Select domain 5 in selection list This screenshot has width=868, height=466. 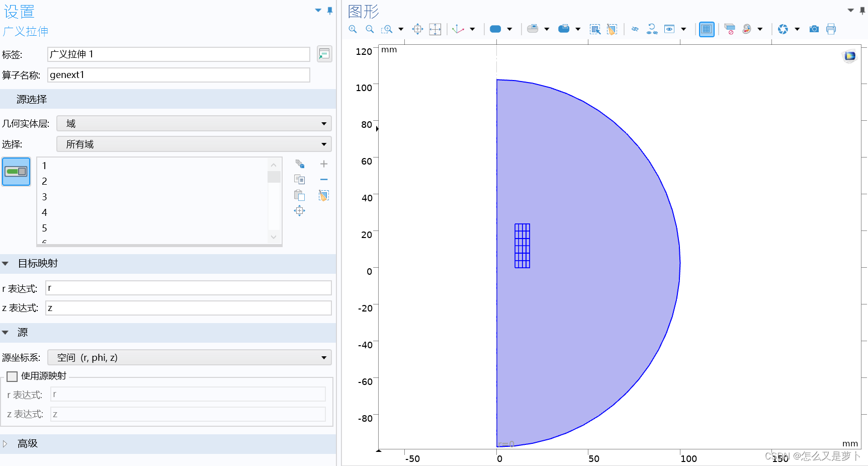point(44,228)
